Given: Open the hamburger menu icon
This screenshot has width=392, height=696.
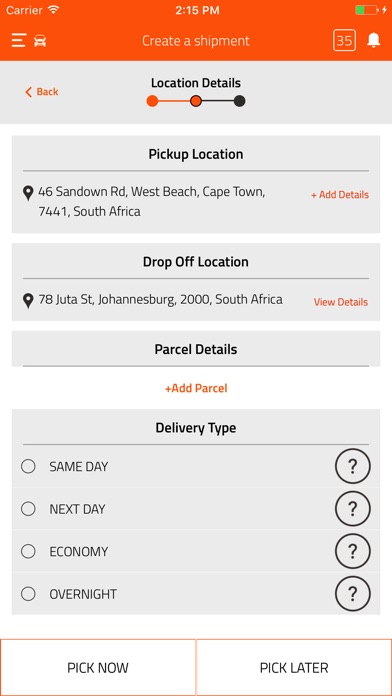Looking at the screenshot, I should (x=19, y=40).
